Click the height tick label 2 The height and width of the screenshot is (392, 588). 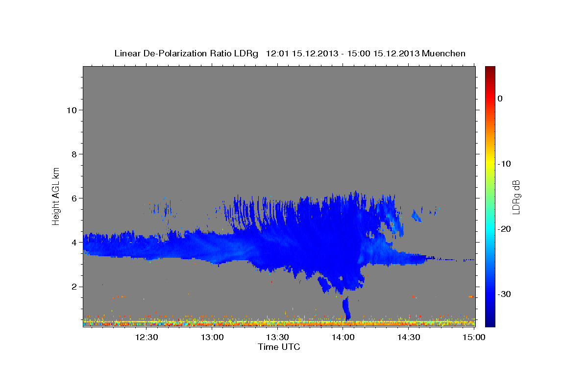tap(73, 287)
